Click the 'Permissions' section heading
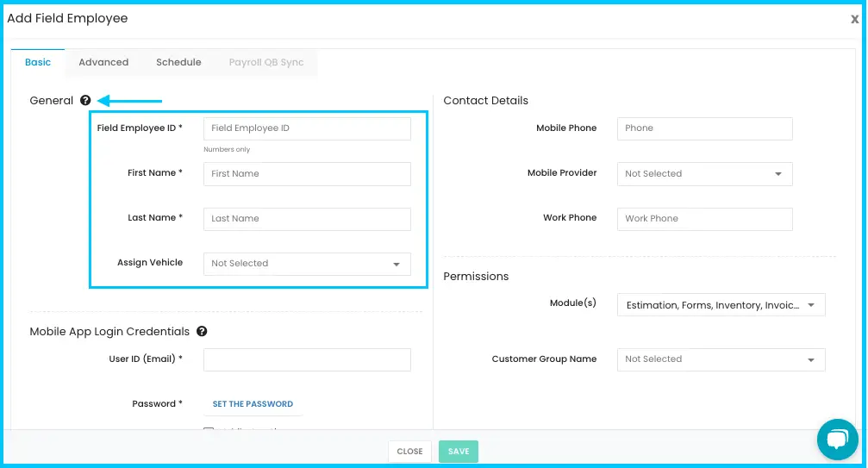The width and height of the screenshot is (868, 468). point(476,276)
